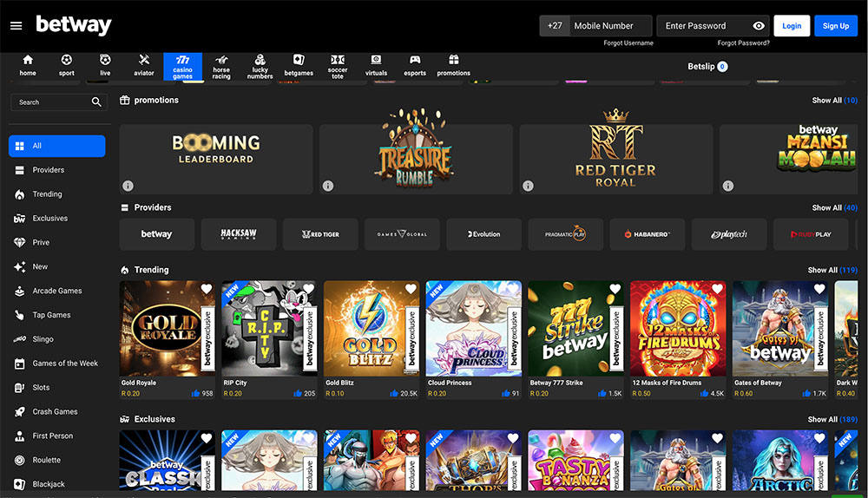Open horse racing section
This screenshot has width=868, height=498.
click(221, 67)
